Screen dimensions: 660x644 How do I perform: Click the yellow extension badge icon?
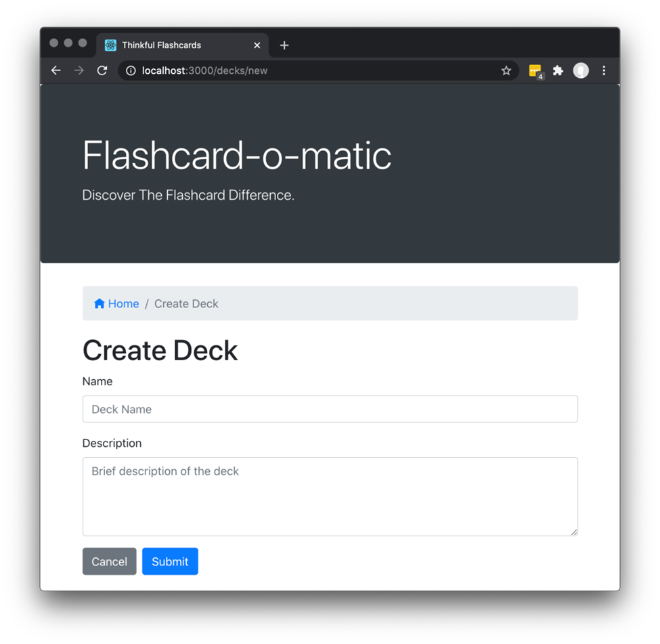[534, 70]
